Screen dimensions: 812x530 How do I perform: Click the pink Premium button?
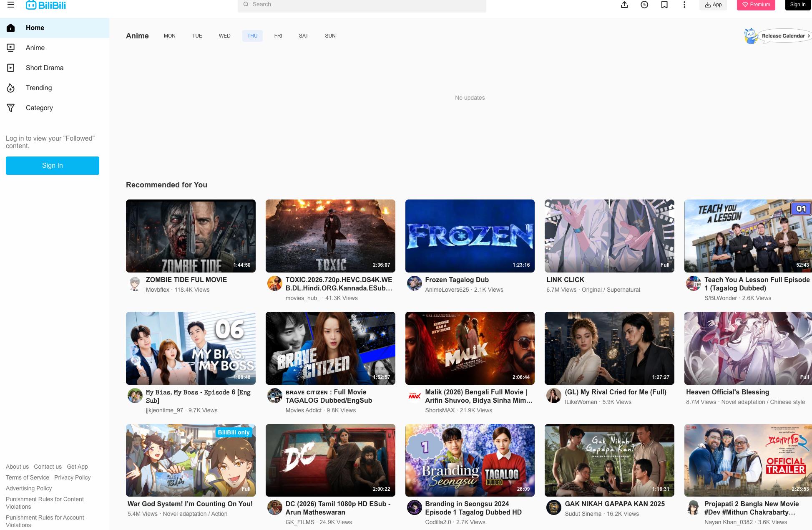pyautogui.click(x=756, y=5)
